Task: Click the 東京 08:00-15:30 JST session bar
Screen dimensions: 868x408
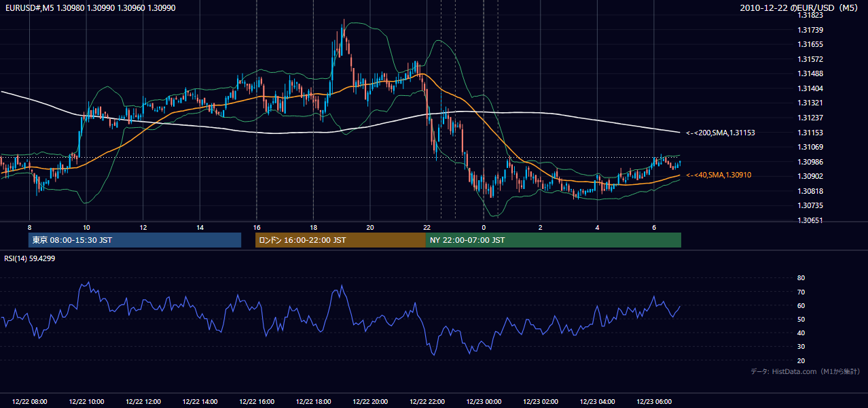Action: 134,240
